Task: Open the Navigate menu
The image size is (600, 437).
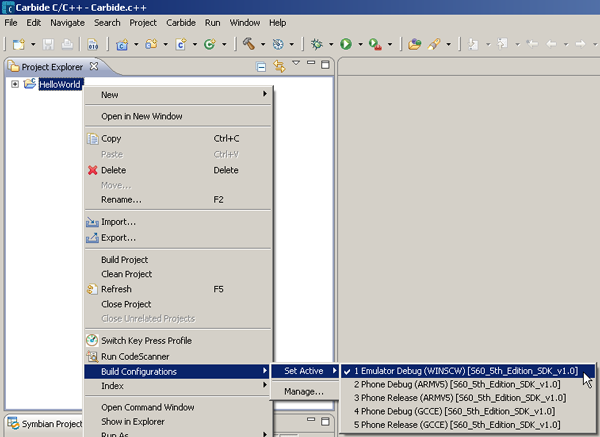Action: [x=67, y=23]
